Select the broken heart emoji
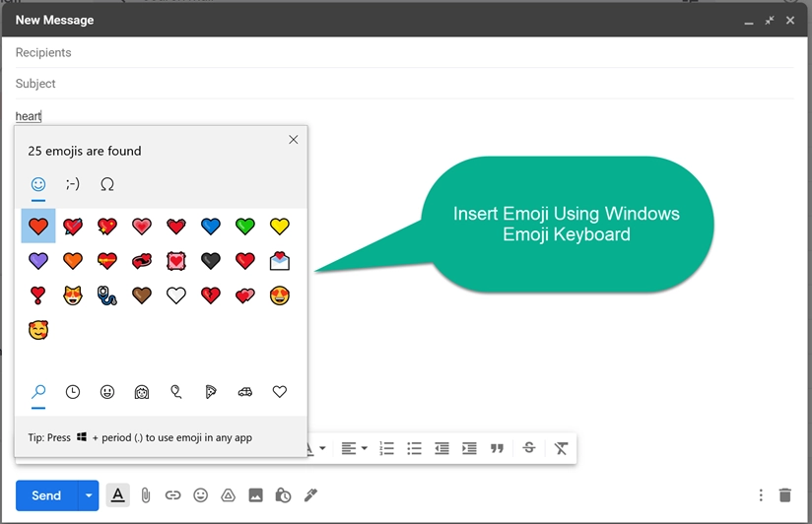Image resolution: width=812 pixels, height=524 pixels. [211, 295]
